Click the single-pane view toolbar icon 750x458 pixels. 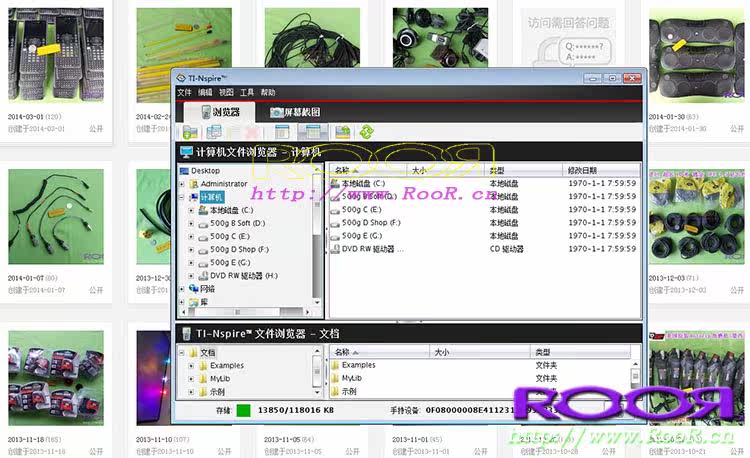pos(282,132)
